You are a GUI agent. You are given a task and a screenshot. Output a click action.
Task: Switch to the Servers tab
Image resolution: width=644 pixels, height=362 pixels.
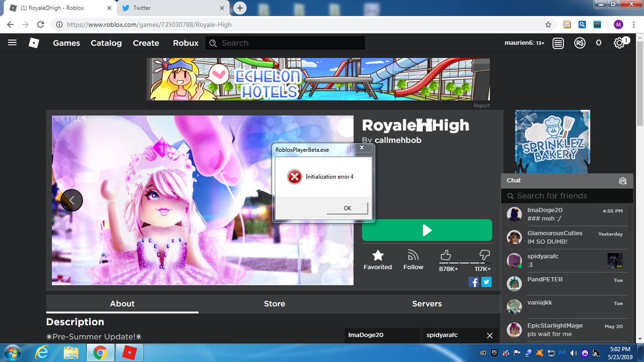tap(427, 304)
